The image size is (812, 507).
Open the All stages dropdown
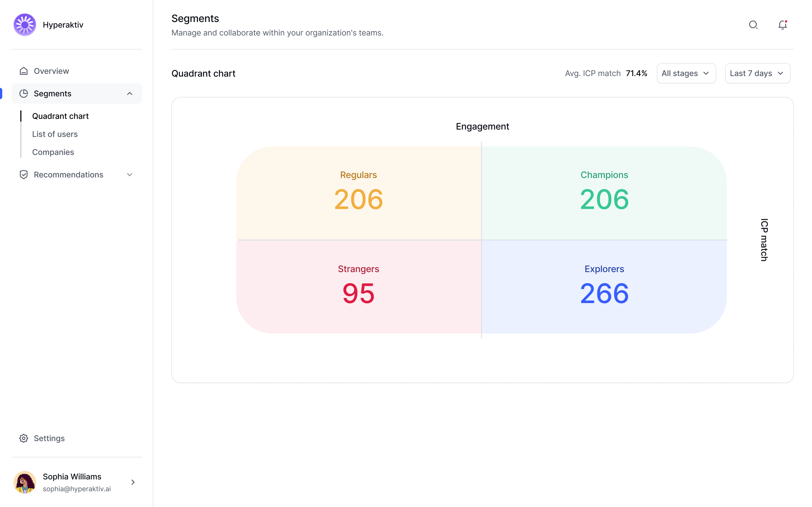coord(686,74)
